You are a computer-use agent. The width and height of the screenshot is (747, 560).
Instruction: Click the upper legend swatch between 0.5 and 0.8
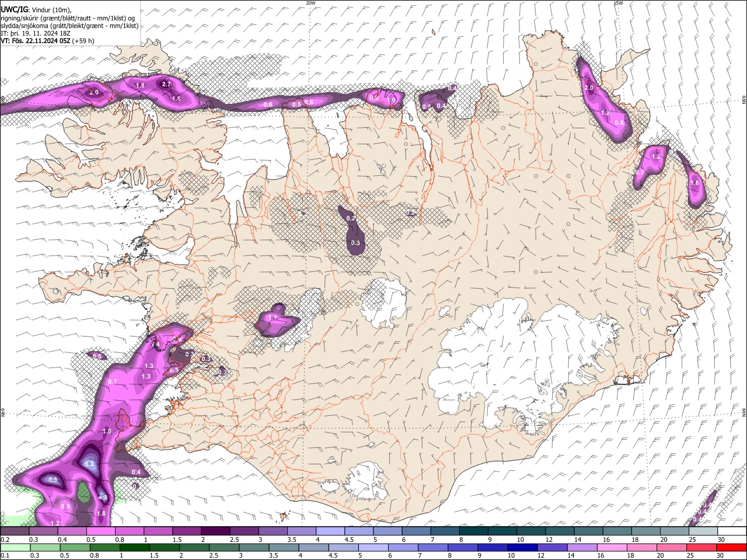click(100, 531)
